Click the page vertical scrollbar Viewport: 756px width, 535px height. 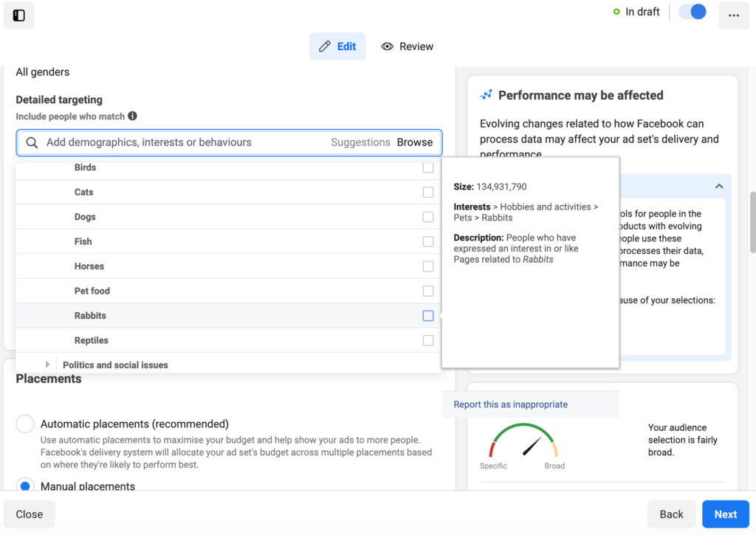point(752,221)
